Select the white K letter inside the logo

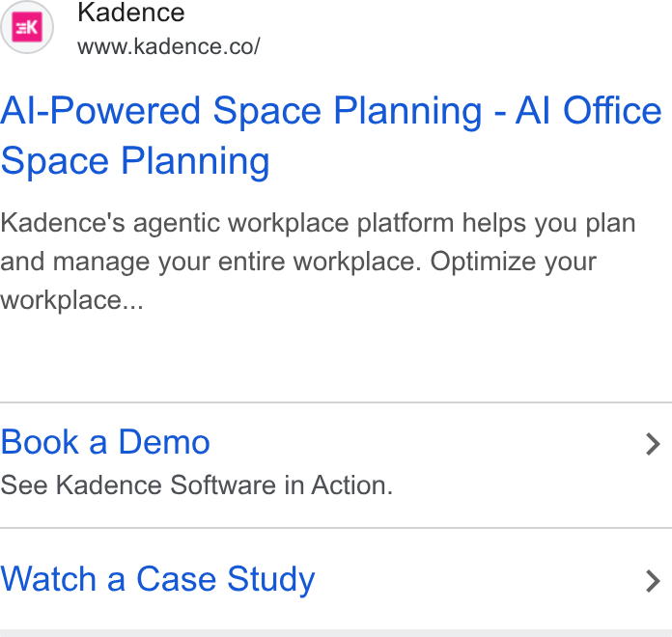point(32,28)
